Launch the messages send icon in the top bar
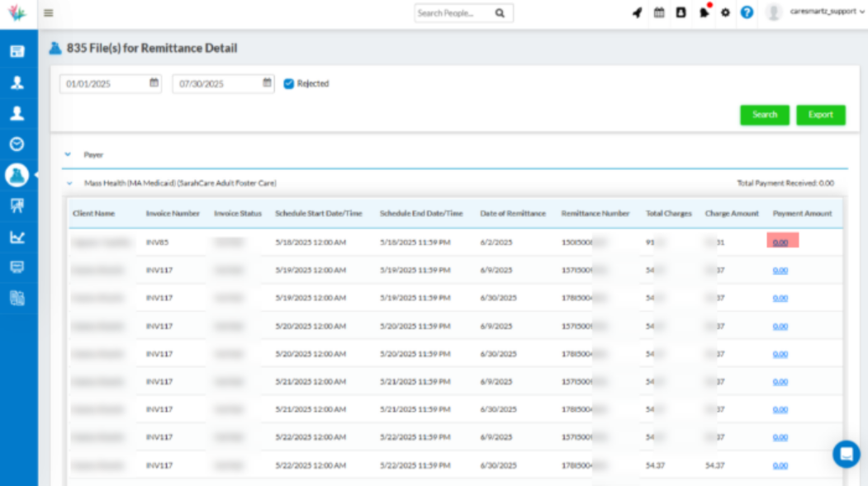Screen dimensions: 868x486 (637, 13)
